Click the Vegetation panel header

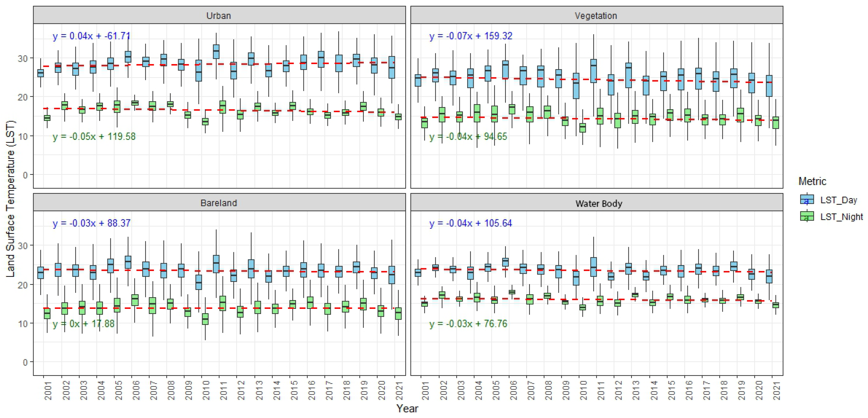click(596, 15)
